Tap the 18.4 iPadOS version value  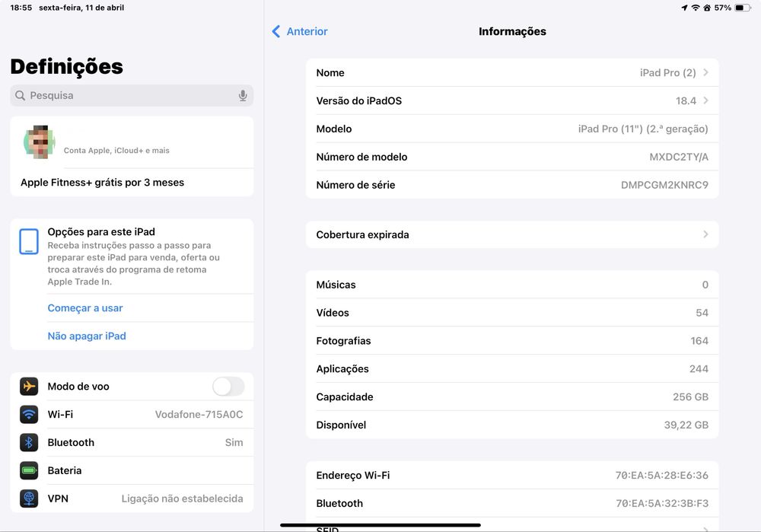tap(686, 100)
